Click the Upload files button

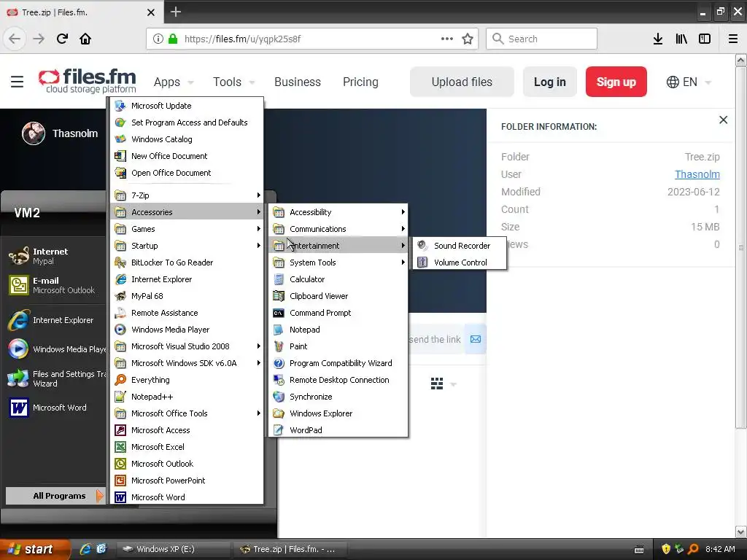click(462, 82)
